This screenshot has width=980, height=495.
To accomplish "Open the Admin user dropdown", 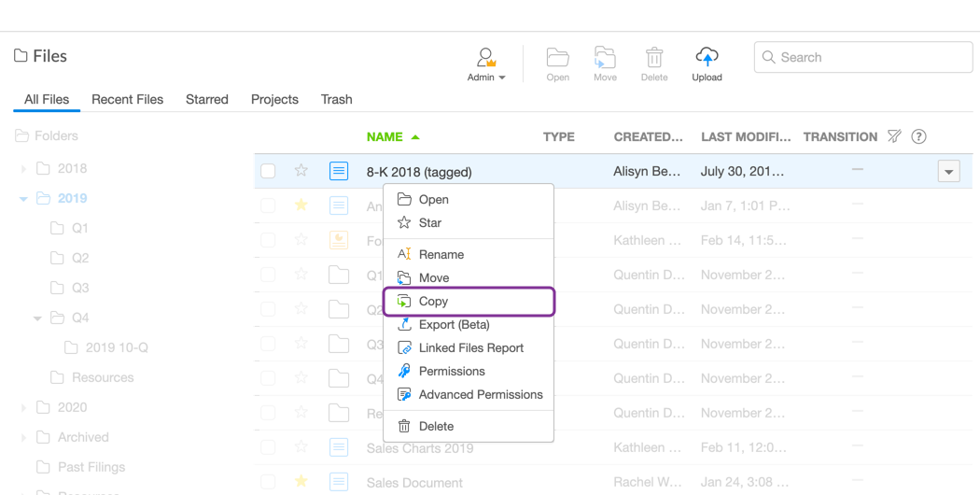I will [x=486, y=64].
